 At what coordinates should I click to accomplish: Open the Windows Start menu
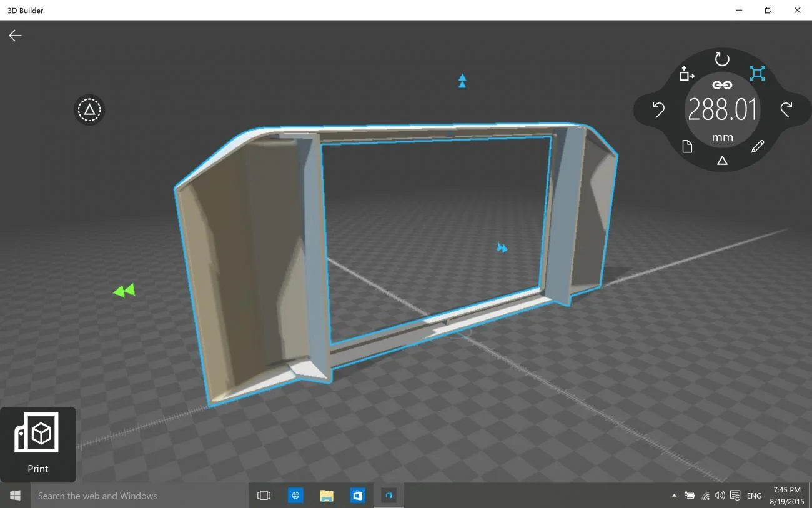(15, 496)
